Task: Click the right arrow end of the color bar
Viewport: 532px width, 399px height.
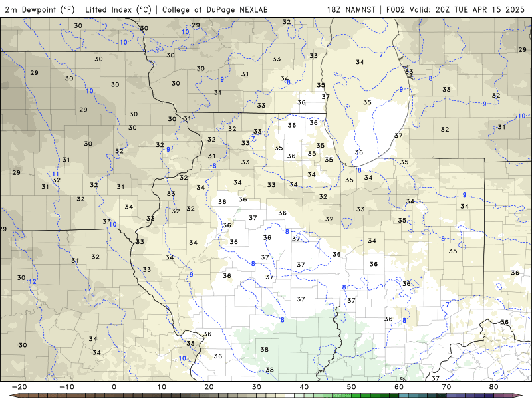Action: coord(519,396)
